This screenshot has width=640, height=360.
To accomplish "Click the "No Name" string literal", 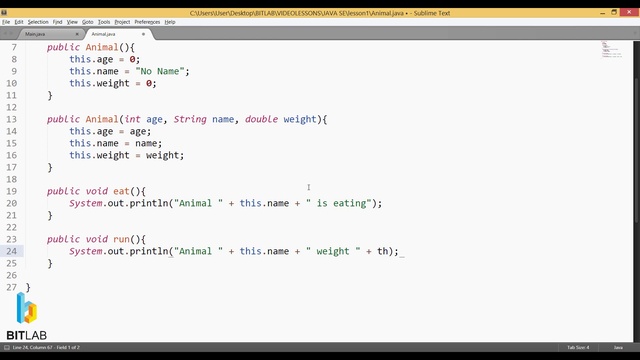I will [160, 71].
